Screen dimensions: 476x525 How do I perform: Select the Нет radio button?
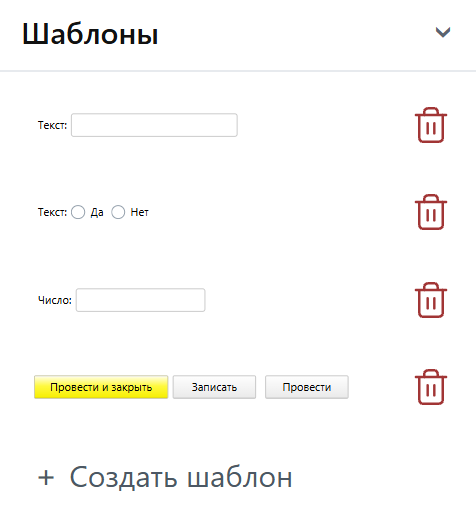118,212
